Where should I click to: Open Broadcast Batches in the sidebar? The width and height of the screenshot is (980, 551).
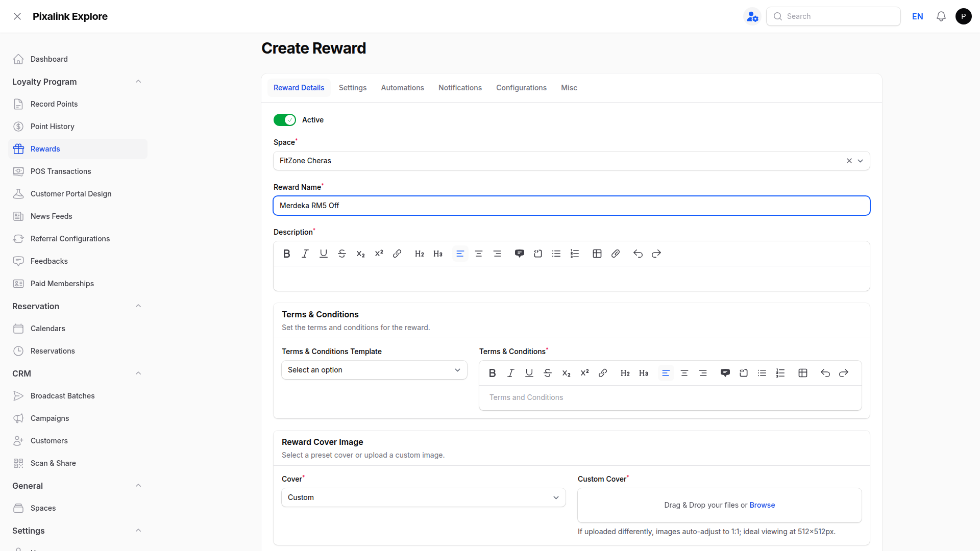(x=78, y=396)
